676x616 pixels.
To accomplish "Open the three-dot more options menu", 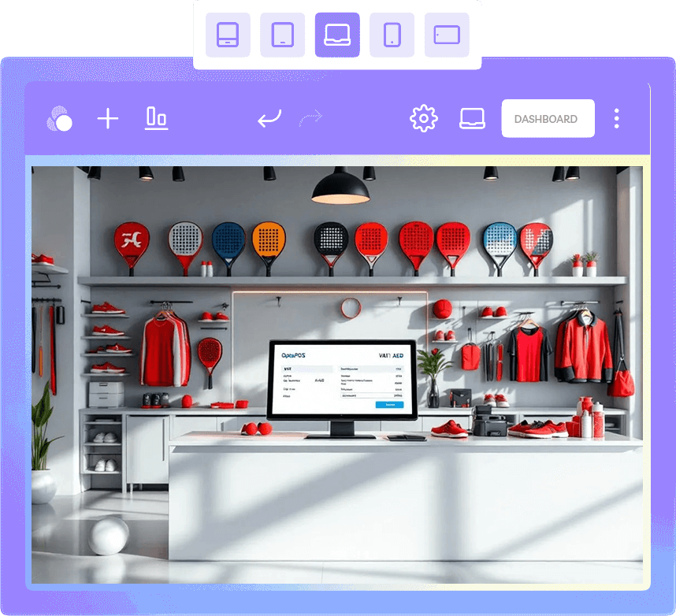I will click(616, 118).
